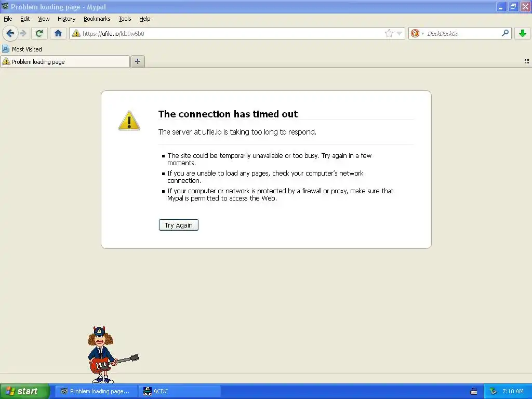Click the Try Again button
This screenshot has width=532, height=399.
pyautogui.click(x=179, y=225)
